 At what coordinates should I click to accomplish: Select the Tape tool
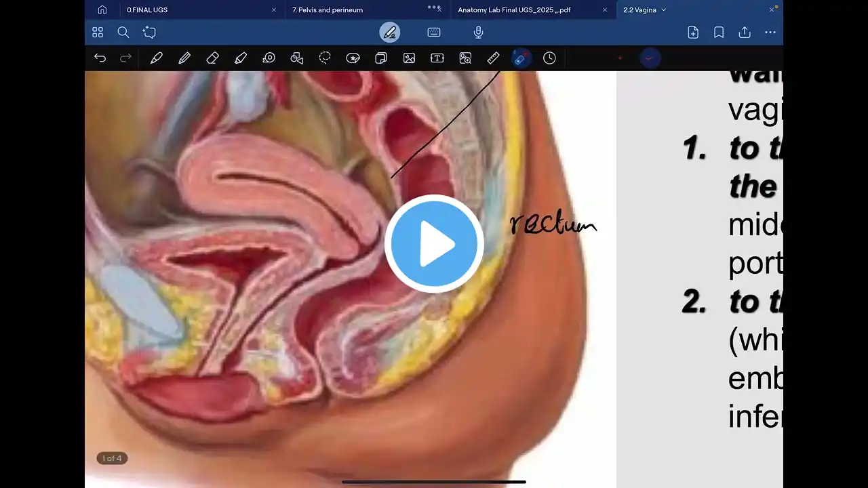click(269, 58)
